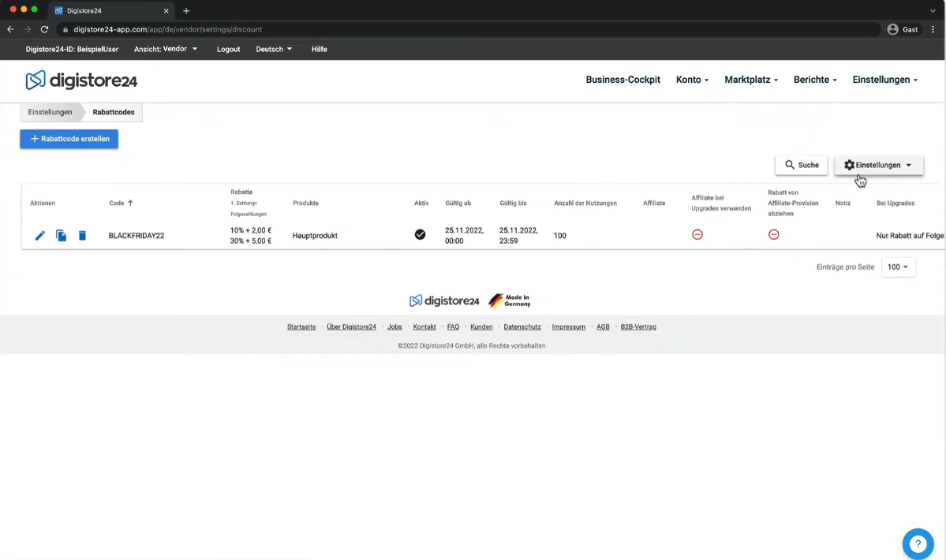
Task: Expand the Marktplatz menu
Action: [x=751, y=80]
